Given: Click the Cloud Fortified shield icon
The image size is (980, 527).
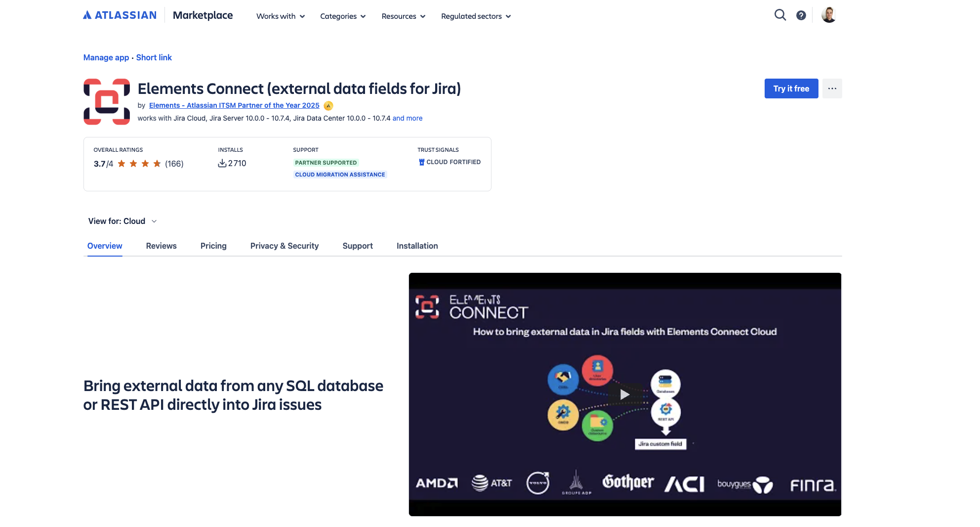Looking at the screenshot, I should coord(421,162).
